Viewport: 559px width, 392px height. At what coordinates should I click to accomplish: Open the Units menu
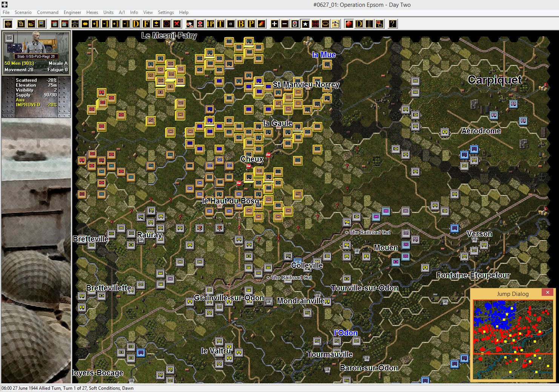[108, 12]
